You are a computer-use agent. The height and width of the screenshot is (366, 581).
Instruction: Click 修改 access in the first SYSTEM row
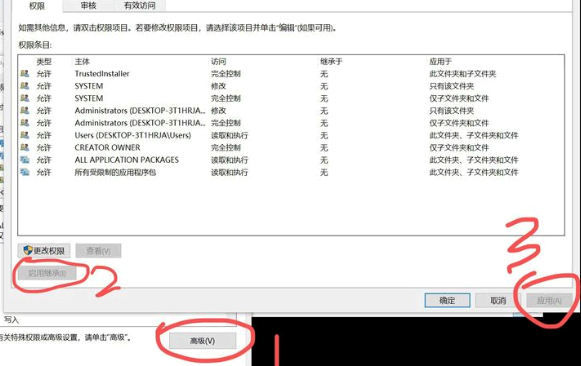[219, 86]
